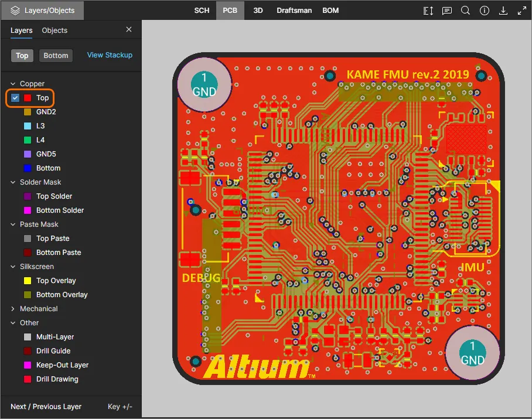The width and height of the screenshot is (532, 419).
Task: Close the Layers panel with X
Action: tap(129, 29)
